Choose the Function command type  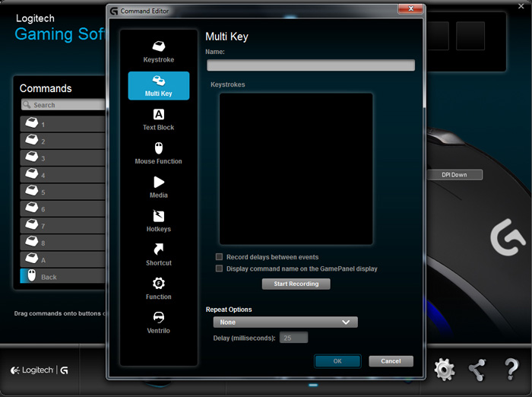(x=158, y=289)
